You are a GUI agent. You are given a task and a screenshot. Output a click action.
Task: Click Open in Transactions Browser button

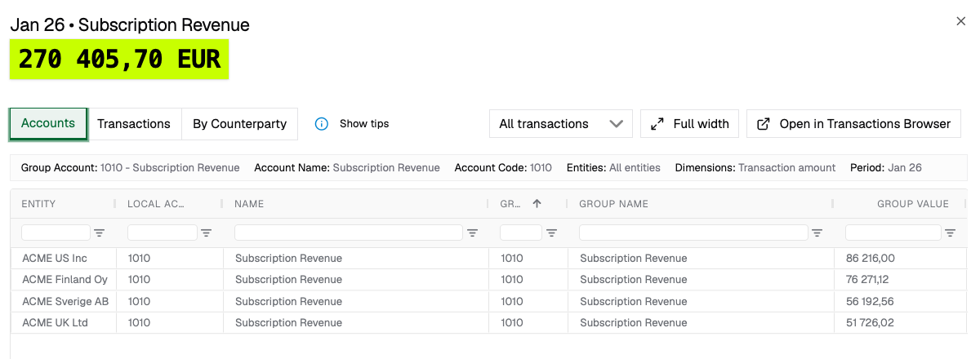coord(854,124)
